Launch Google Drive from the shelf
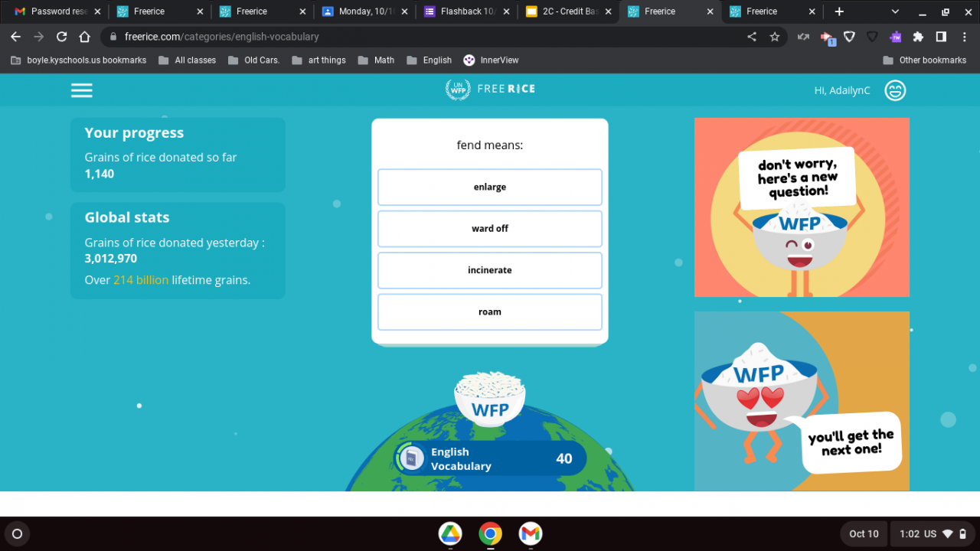This screenshot has width=980, height=551. pos(450,533)
